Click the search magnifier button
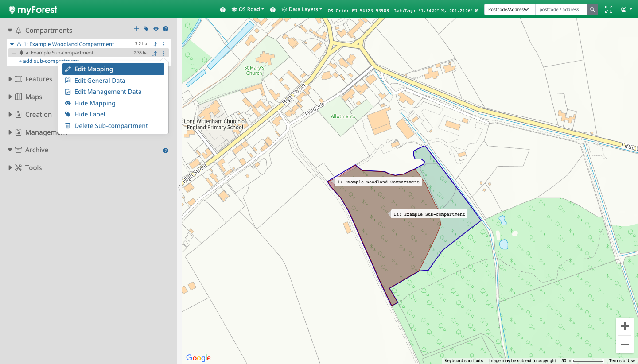 (592, 9)
